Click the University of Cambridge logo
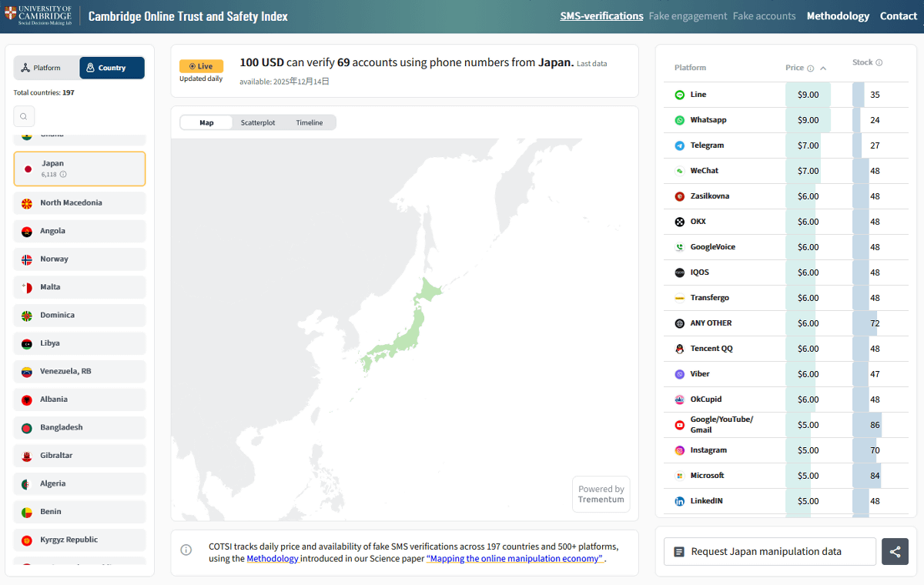 click(38, 15)
